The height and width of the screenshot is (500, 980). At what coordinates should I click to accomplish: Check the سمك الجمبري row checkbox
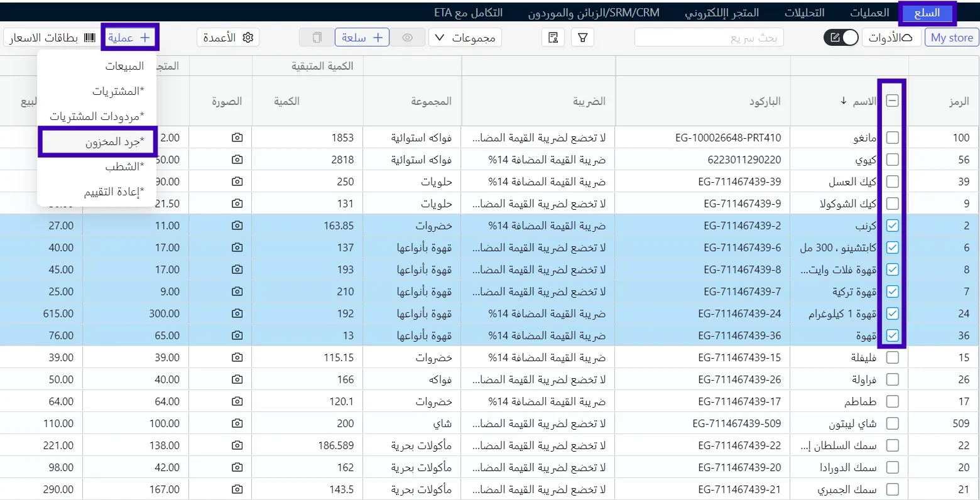coord(892,489)
